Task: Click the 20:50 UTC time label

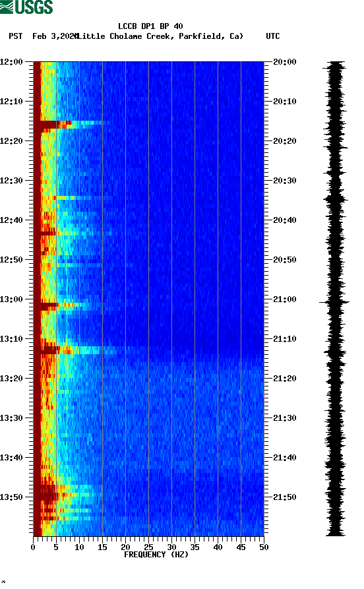Action: 285,260
